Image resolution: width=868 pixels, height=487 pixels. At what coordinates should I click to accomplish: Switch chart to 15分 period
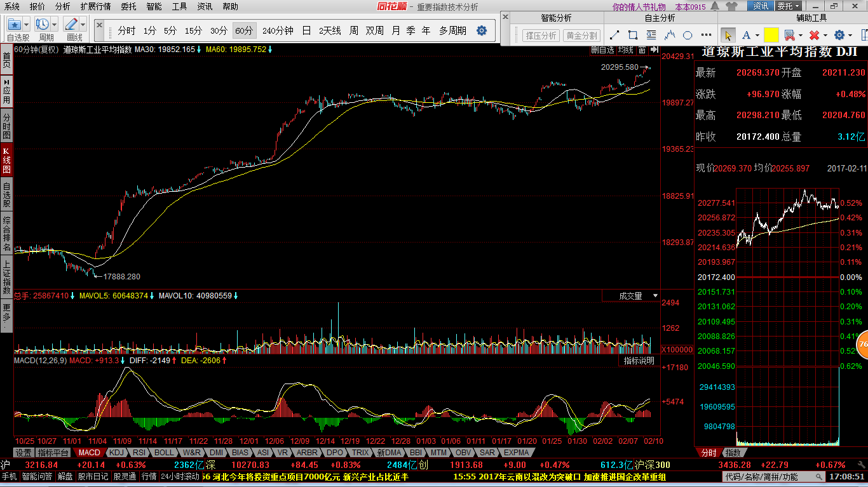click(193, 30)
